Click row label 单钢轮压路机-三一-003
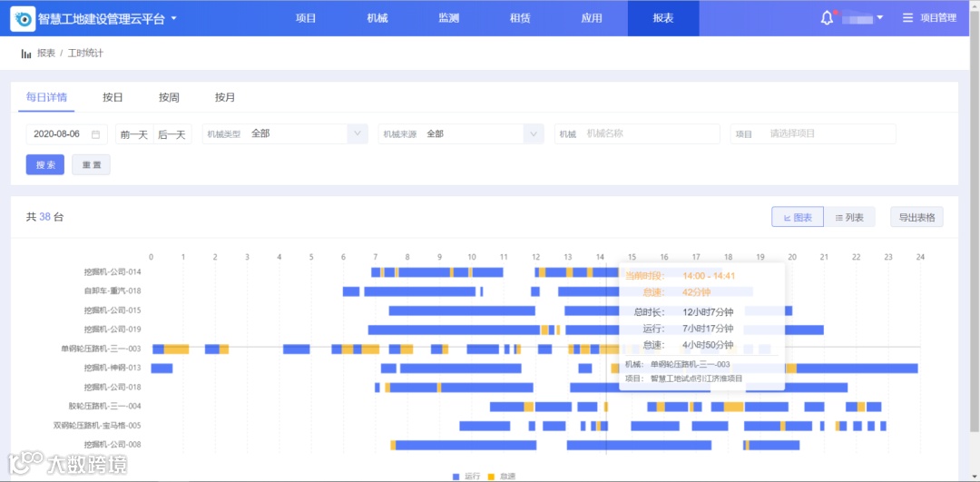Screen dimensions: 980x482 click(102, 349)
